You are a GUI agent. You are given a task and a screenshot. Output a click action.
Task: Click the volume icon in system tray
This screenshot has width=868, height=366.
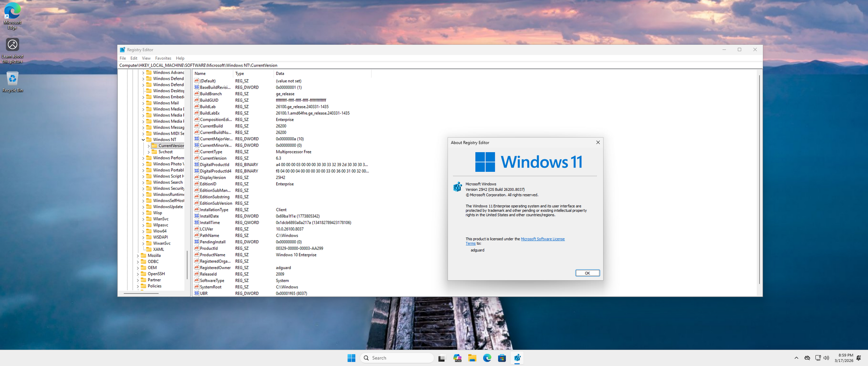point(826,358)
